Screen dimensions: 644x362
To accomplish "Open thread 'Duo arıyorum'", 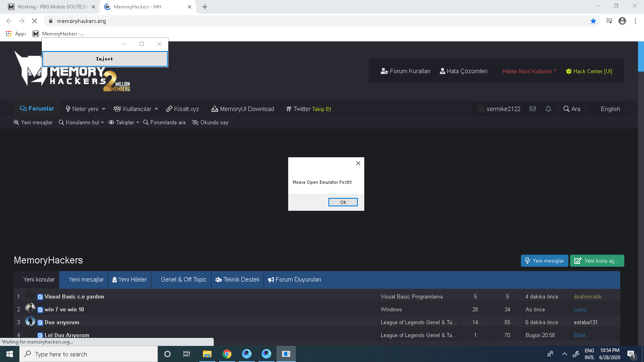I will pyautogui.click(x=62, y=323).
